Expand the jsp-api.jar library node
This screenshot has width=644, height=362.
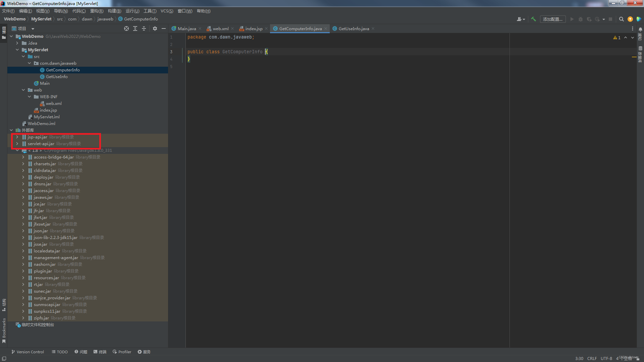17,137
